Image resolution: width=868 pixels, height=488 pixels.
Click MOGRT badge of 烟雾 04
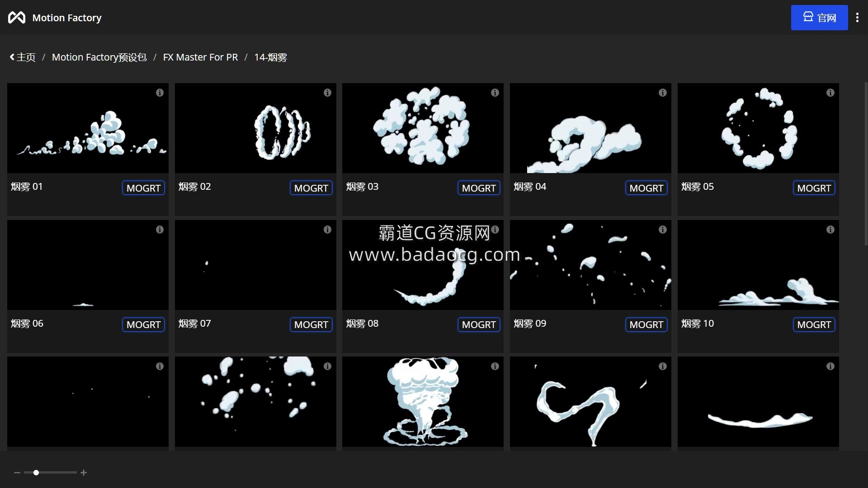point(646,188)
